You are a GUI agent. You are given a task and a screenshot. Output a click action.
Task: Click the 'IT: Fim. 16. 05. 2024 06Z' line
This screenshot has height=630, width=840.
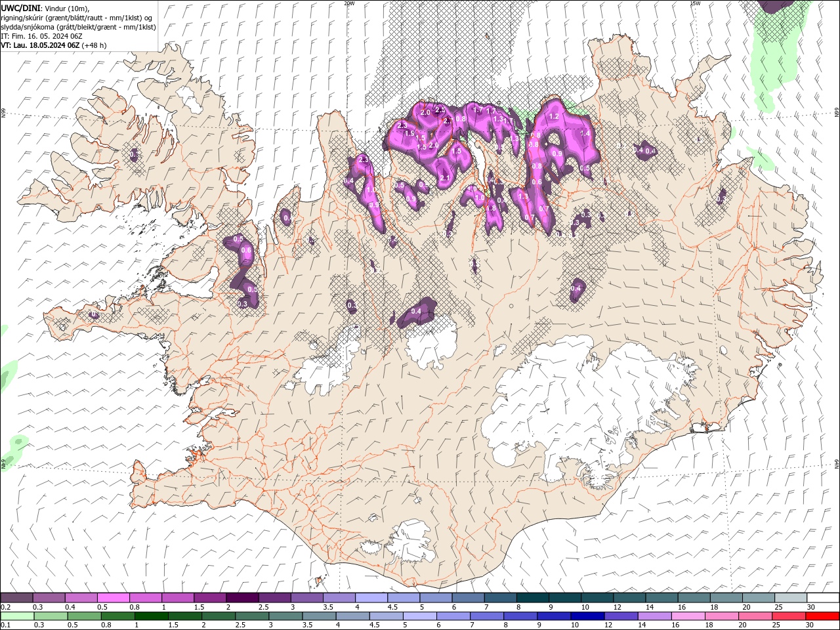coord(40,36)
